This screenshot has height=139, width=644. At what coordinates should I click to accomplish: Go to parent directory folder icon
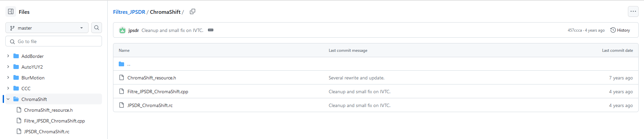(121, 64)
